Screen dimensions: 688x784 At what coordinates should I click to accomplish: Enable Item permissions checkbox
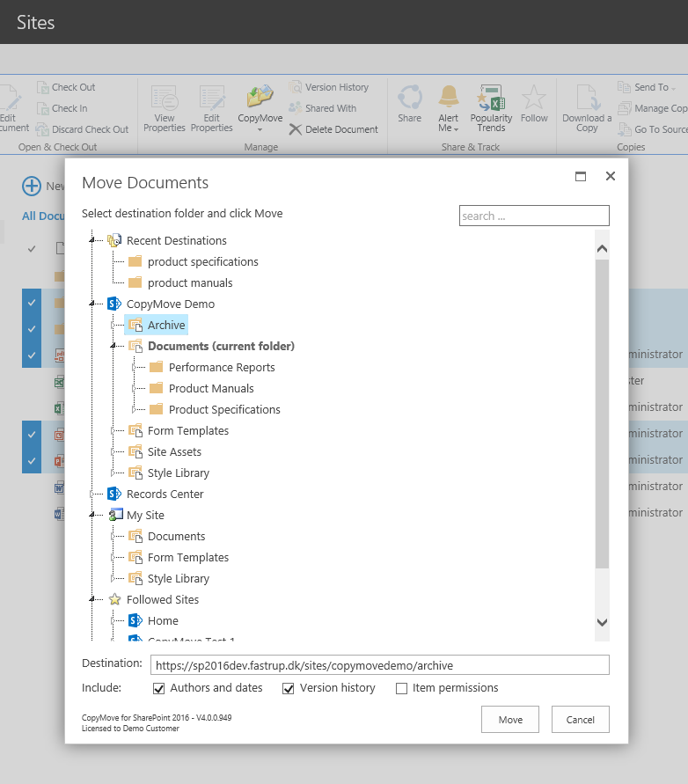pos(401,688)
